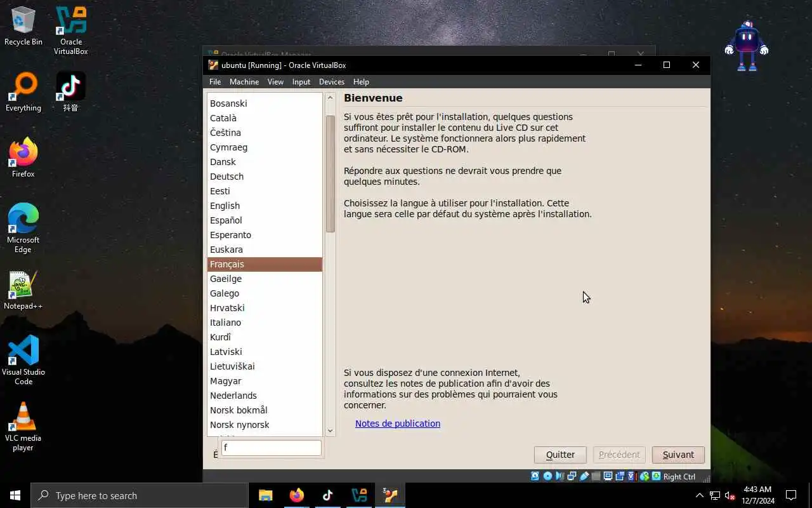Image resolution: width=812 pixels, height=508 pixels.
Task: Select the Oracle VirtualBox desktop shortcut
Action: (70, 30)
